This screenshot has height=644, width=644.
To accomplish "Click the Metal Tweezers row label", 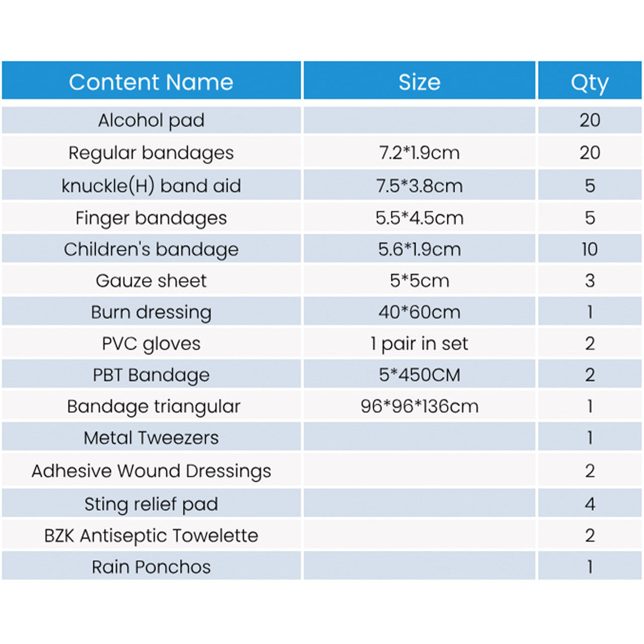I will (x=151, y=438).
